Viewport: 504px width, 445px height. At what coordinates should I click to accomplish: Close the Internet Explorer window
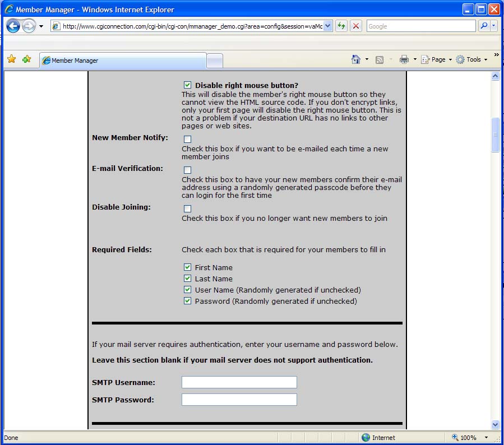[x=494, y=10]
